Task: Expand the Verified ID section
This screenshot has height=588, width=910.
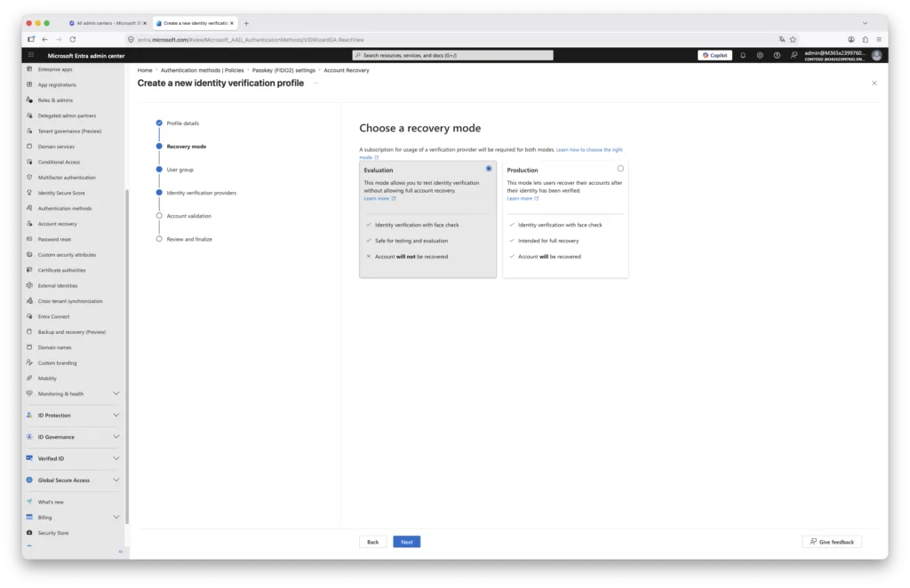Action: (73, 458)
